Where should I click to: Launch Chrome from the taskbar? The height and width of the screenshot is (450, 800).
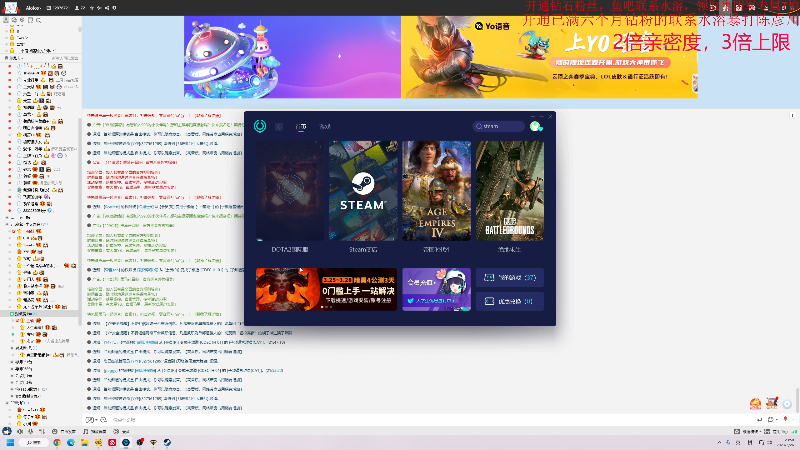click(57, 442)
